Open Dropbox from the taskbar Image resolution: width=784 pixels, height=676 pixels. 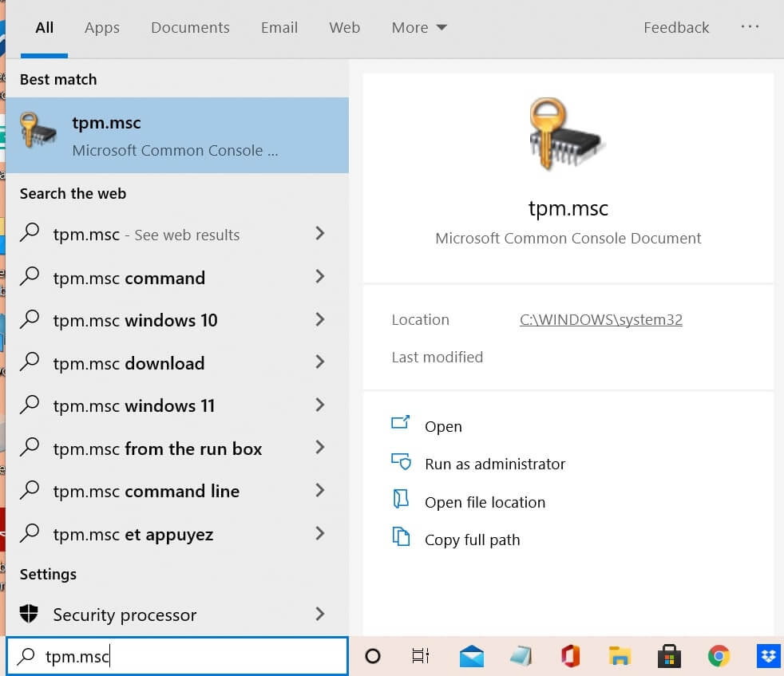point(768,656)
